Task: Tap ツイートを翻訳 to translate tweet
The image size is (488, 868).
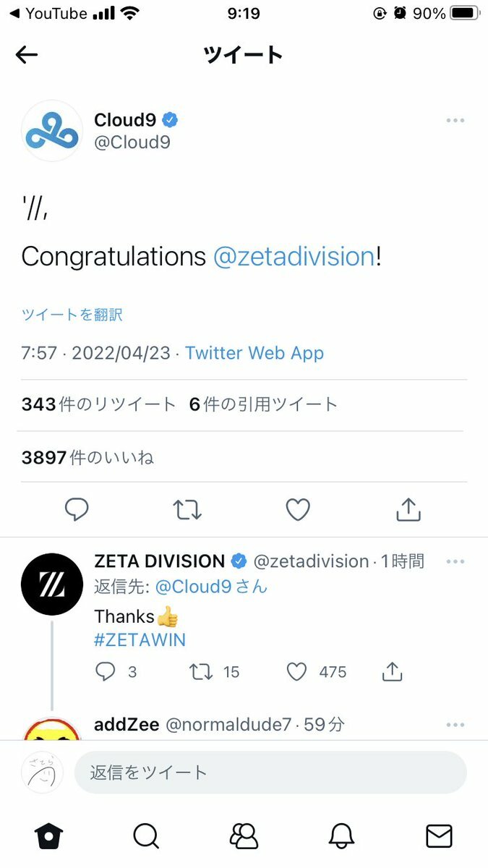Action: click(x=72, y=315)
